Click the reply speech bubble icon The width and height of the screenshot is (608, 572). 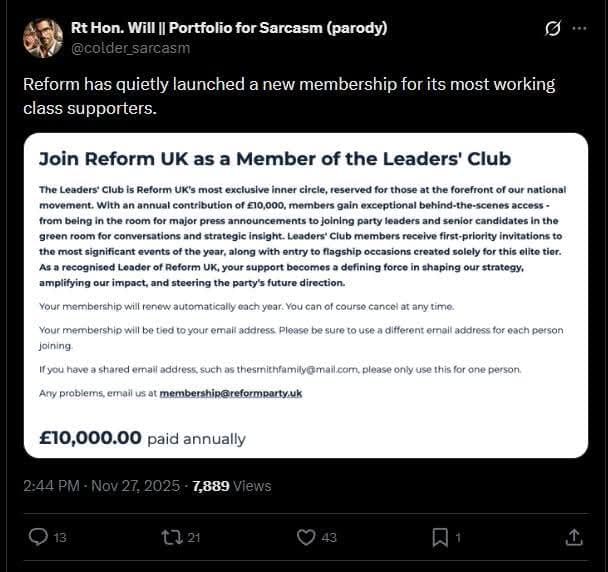click(x=38, y=537)
